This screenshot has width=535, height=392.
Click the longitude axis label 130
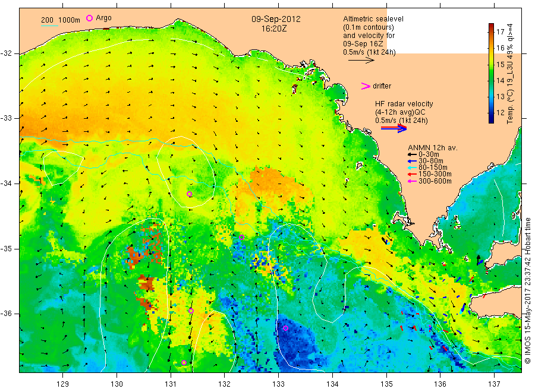[x=117, y=384]
